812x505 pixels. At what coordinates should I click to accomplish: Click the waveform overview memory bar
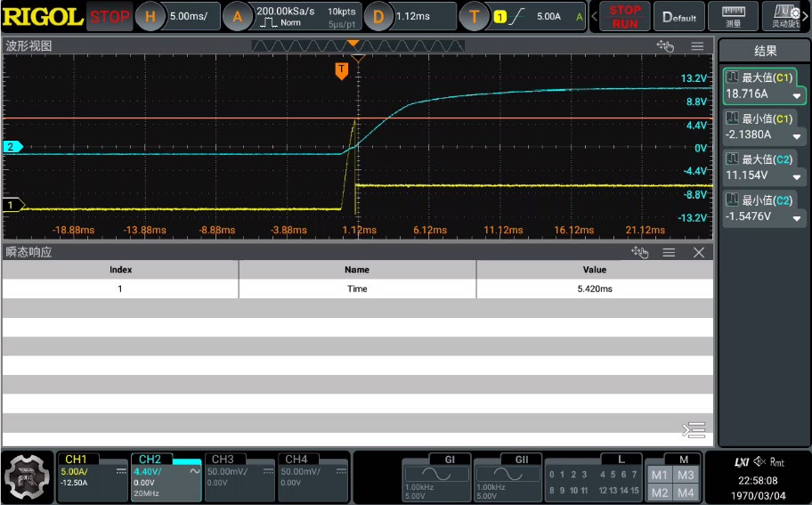pos(357,46)
